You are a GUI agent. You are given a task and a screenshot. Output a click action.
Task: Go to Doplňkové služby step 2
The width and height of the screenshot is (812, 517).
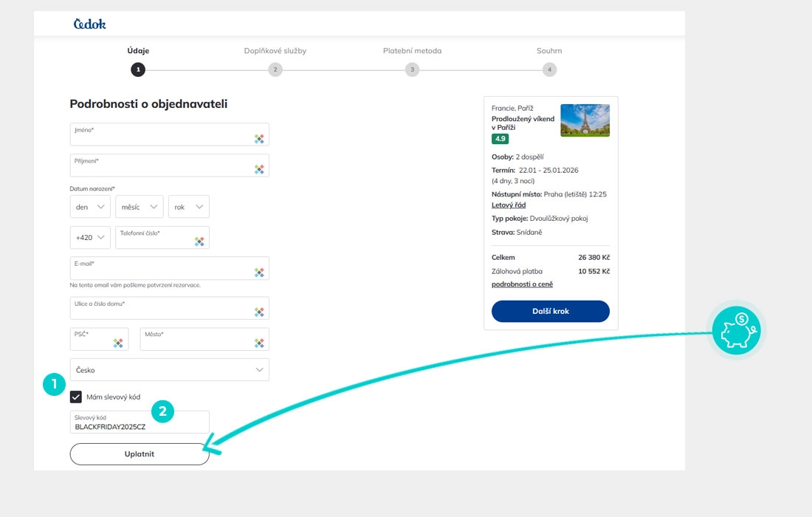point(275,69)
